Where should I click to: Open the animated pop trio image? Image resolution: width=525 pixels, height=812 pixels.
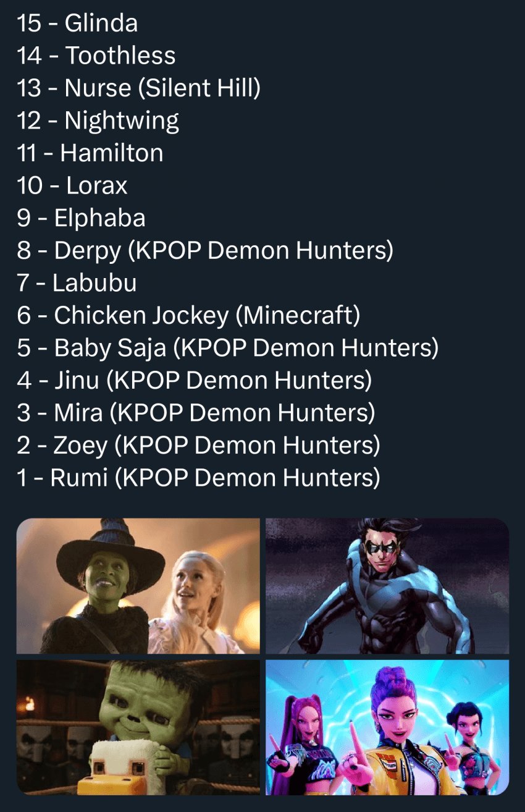[387, 727]
